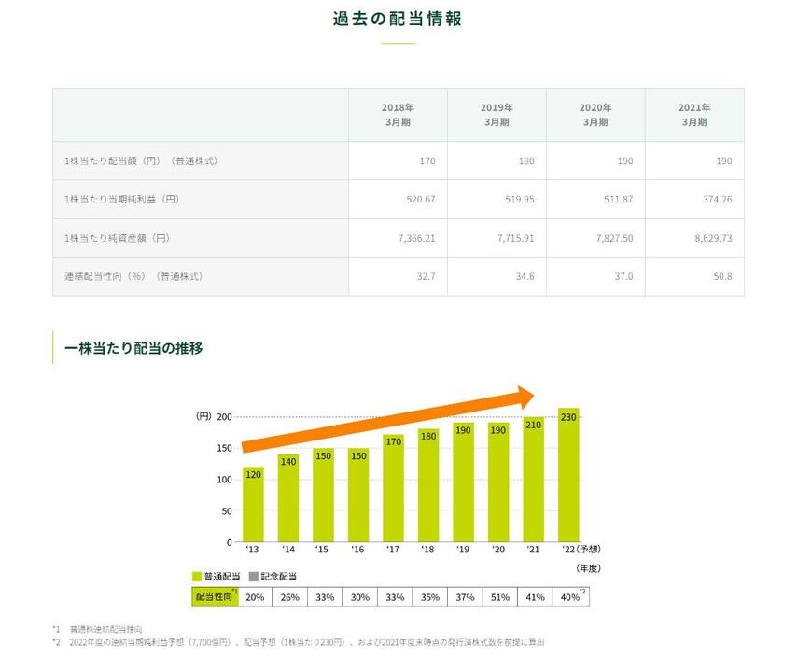The width and height of the screenshot is (812, 656).
Task: Select the 2021年3月期 column header
Action: [694, 115]
